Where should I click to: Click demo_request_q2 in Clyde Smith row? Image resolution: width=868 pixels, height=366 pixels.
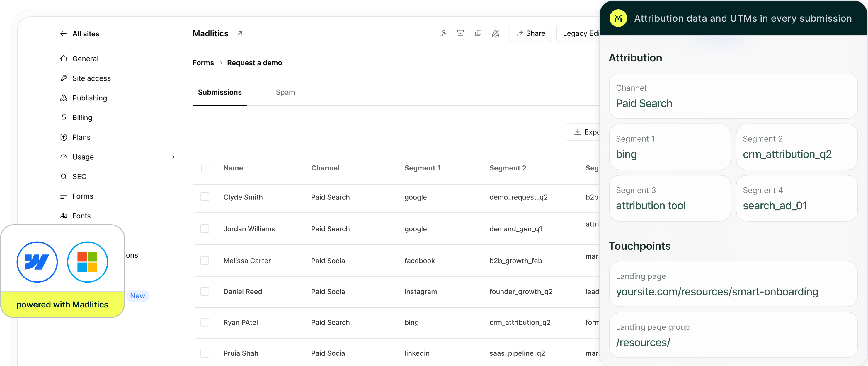point(518,197)
